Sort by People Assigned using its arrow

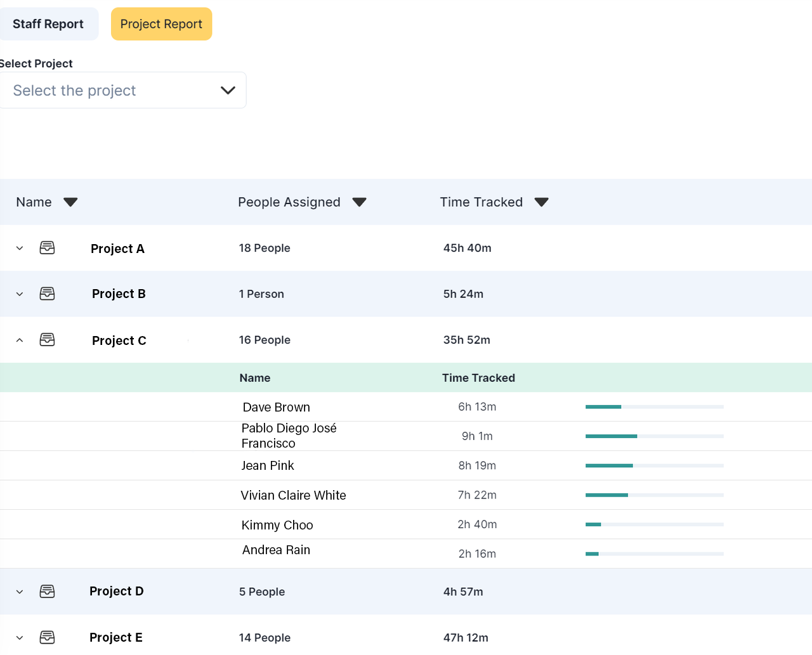(359, 202)
